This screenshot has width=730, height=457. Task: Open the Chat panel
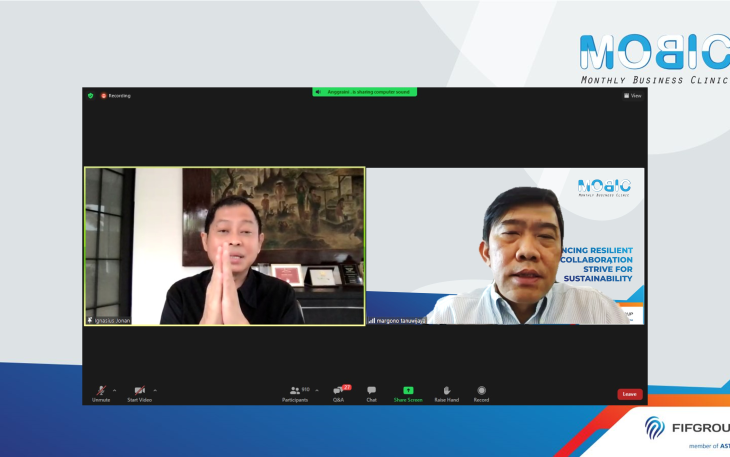[372, 394]
